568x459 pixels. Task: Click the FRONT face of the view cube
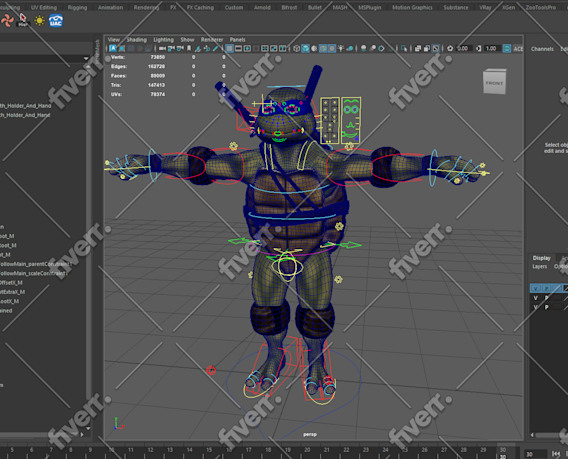tap(494, 83)
